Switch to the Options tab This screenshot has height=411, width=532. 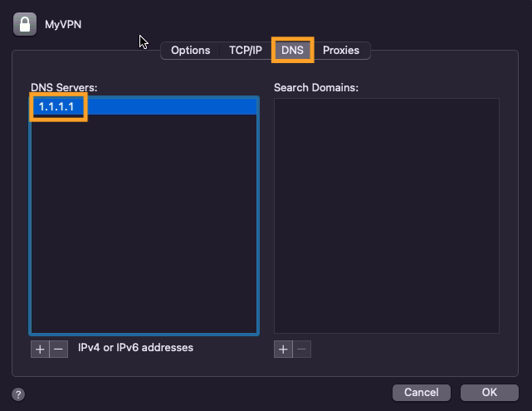point(190,50)
